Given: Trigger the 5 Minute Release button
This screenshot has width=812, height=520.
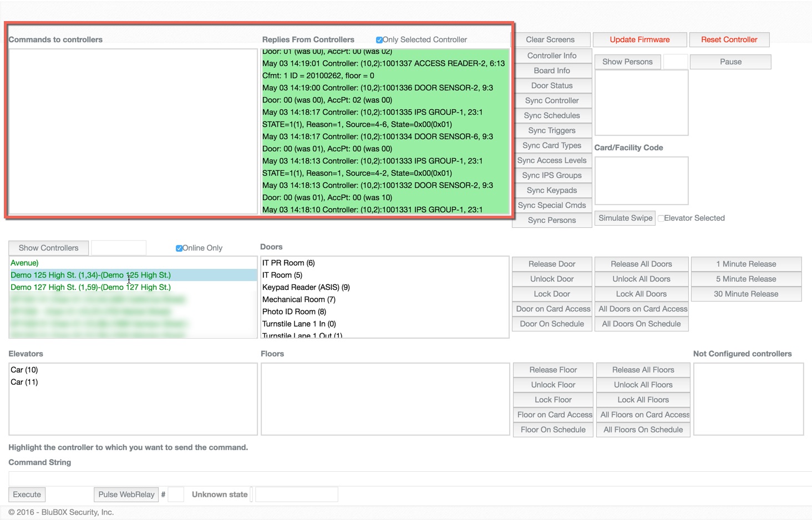Looking at the screenshot, I should pyautogui.click(x=745, y=279).
